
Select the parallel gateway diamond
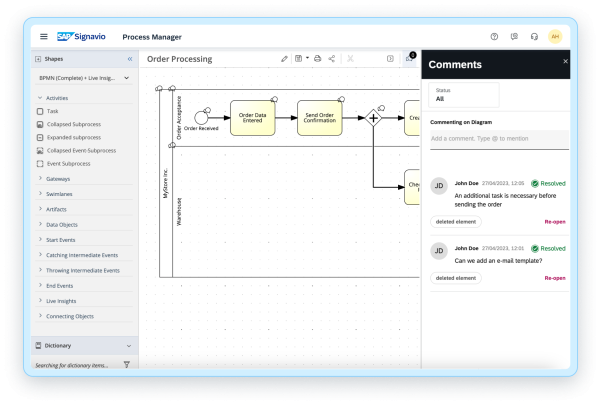(373, 118)
